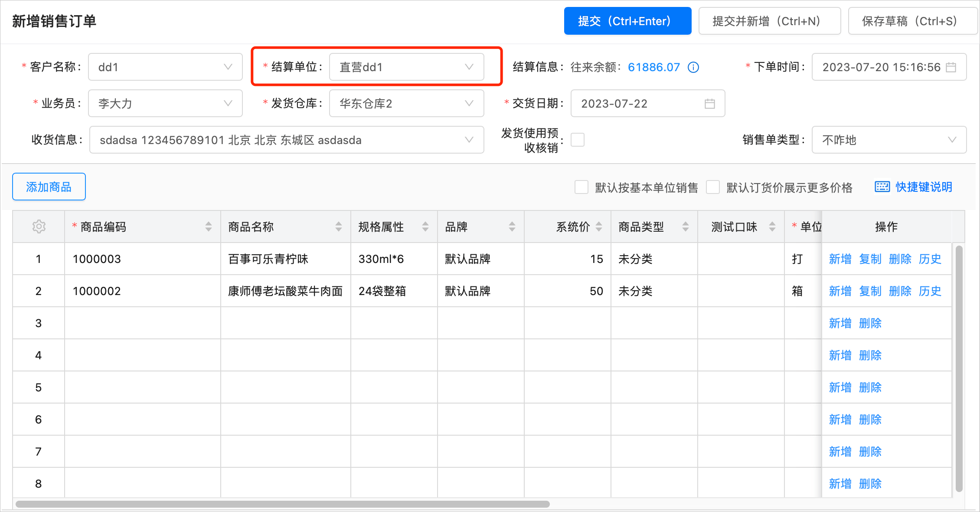Sort by 品牌 column arrows
Screen dimensions: 980x512
[x=512, y=226]
